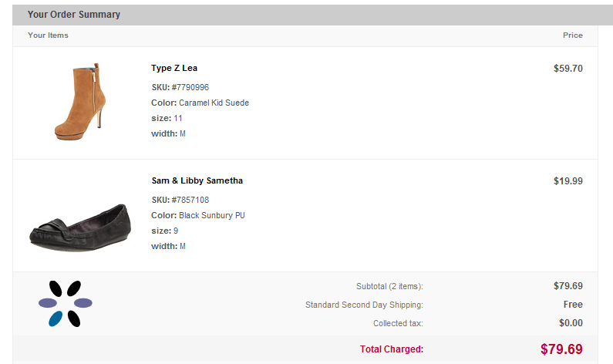Image resolution: width=613 pixels, height=364 pixels.
Task: Click the Free shipping value
Action: click(573, 305)
